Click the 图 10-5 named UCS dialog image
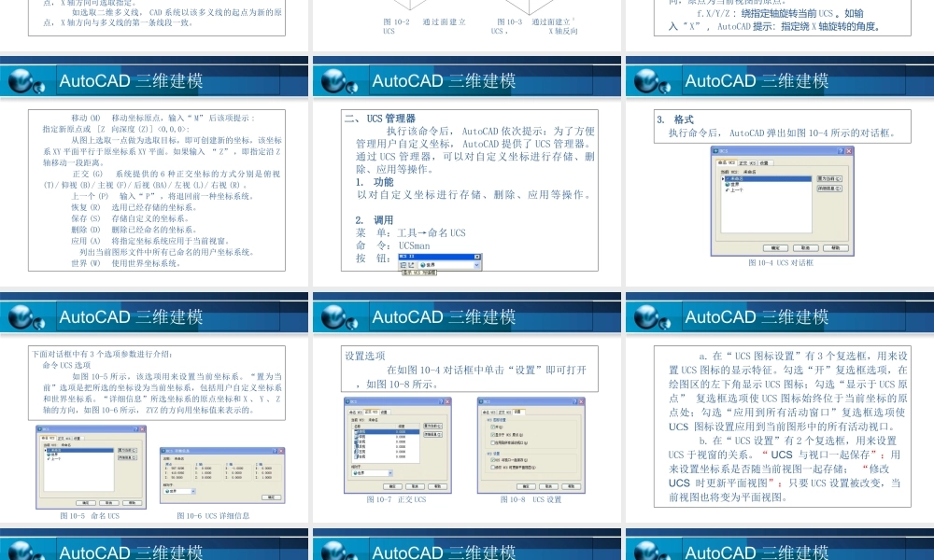This screenshot has width=934, height=560. pyautogui.click(x=92, y=468)
